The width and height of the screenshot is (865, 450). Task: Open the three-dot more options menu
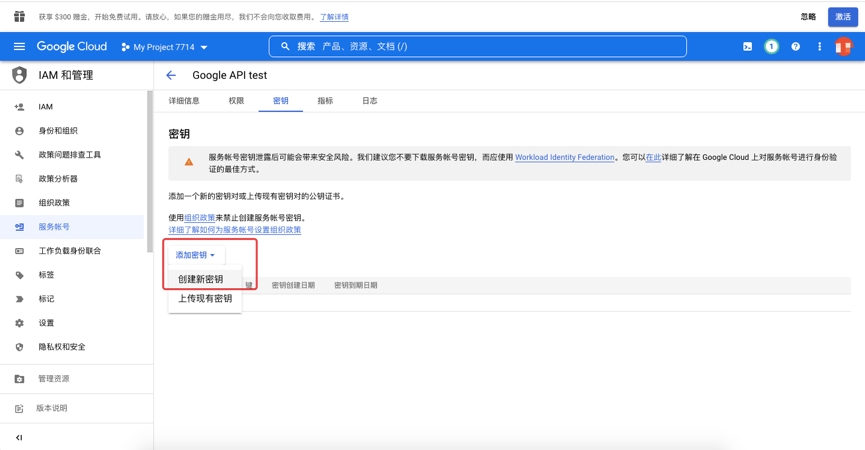pos(819,47)
